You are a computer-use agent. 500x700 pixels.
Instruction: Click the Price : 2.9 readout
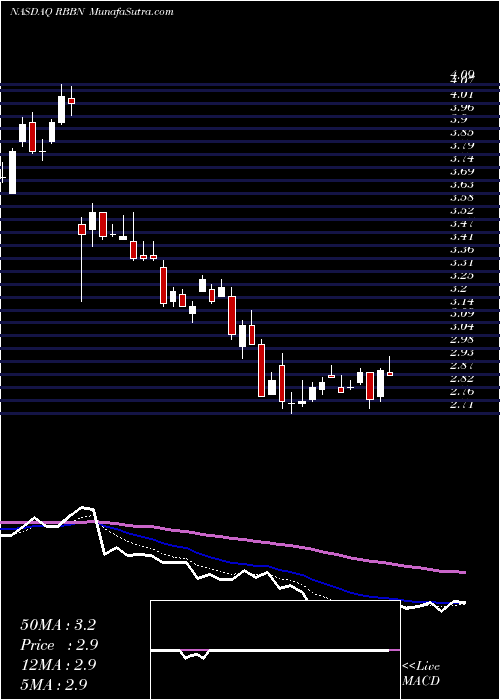pyautogui.click(x=59, y=645)
